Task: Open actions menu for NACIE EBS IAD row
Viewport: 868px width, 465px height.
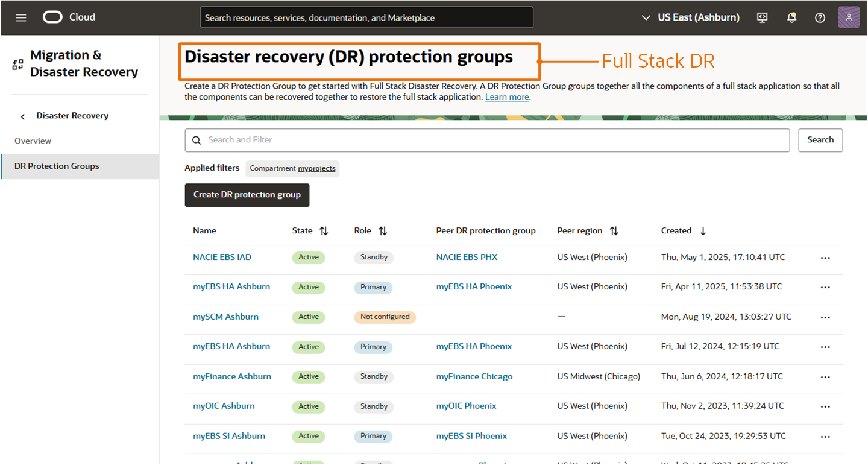Action: pos(825,258)
